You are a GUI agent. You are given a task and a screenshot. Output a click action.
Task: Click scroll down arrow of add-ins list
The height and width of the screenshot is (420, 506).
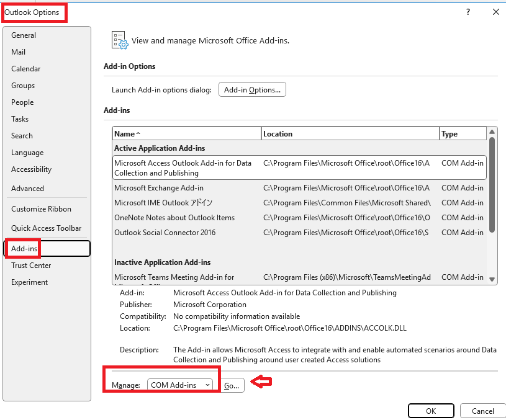[x=492, y=279]
